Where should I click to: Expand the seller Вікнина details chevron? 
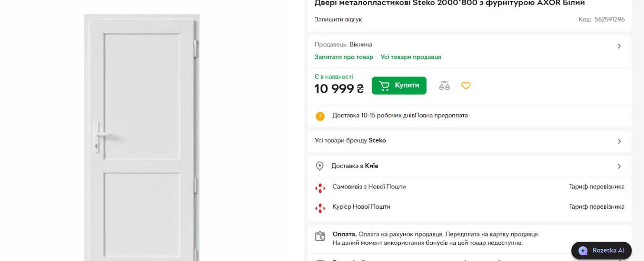pyautogui.click(x=619, y=46)
